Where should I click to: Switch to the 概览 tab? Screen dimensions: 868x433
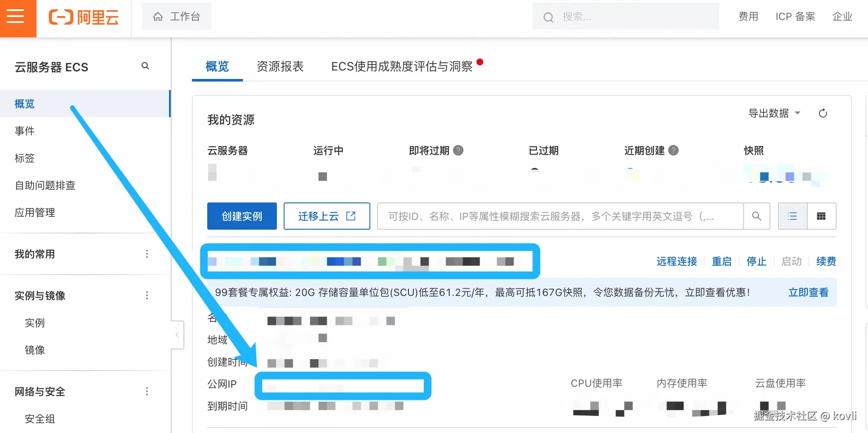pos(217,66)
